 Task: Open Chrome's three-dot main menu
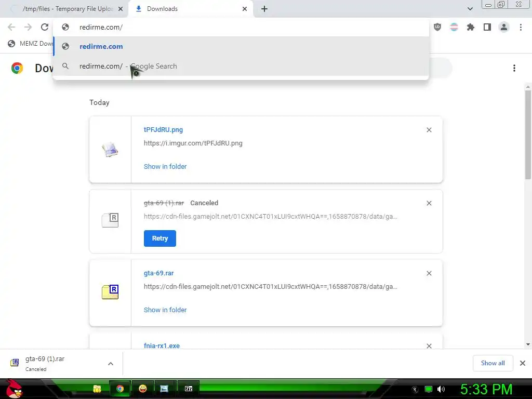pos(521,27)
